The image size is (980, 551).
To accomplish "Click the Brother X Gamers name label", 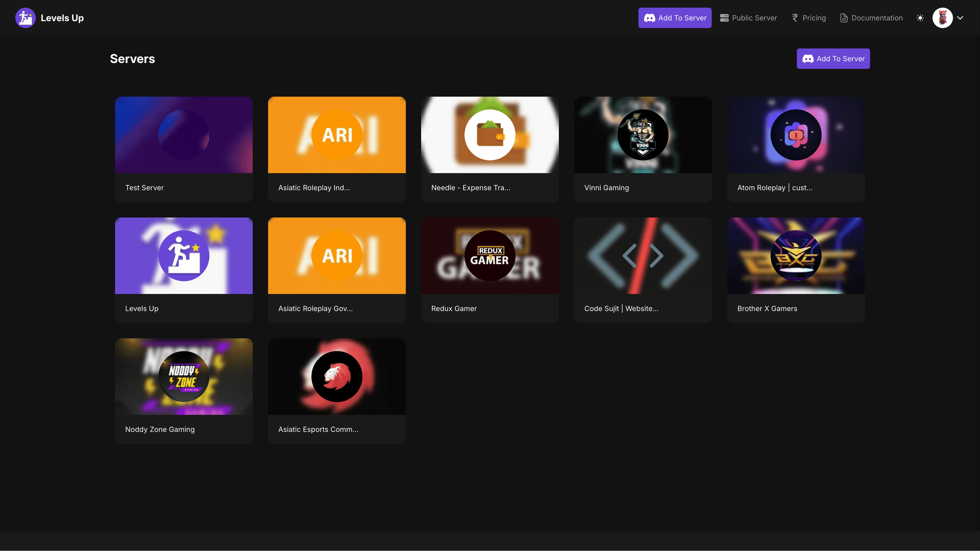I will [x=767, y=309].
